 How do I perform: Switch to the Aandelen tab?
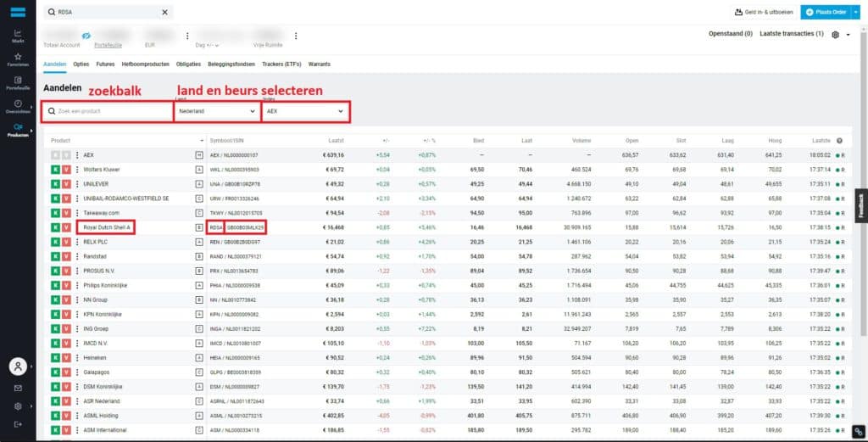click(x=55, y=64)
